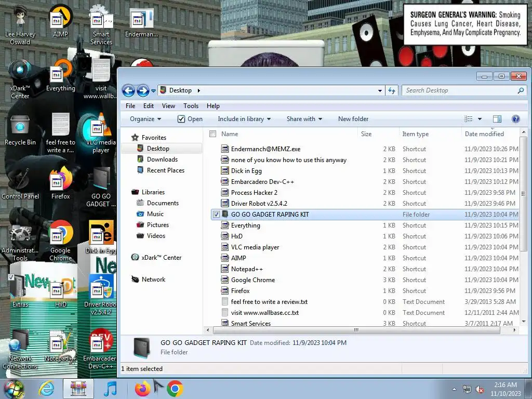Open the taskbar music note app
The width and height of the screenshot is (532, 399).
(x=110, y=389)
